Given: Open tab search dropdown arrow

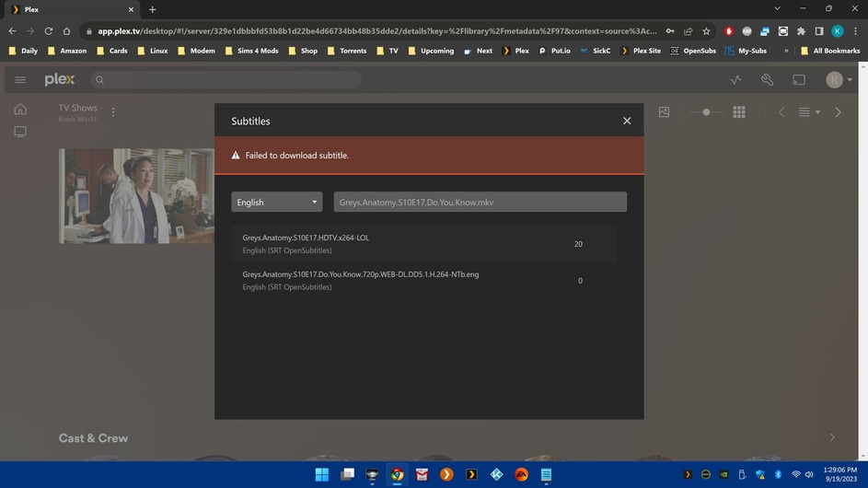Looking at the screenshot, I should [x=777, y=8].
